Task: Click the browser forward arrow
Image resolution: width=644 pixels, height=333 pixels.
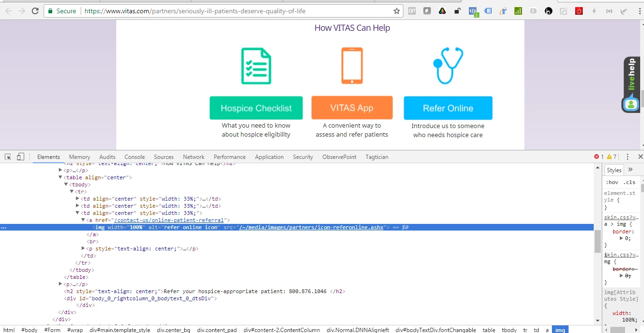Action: [x=22, y=11]
